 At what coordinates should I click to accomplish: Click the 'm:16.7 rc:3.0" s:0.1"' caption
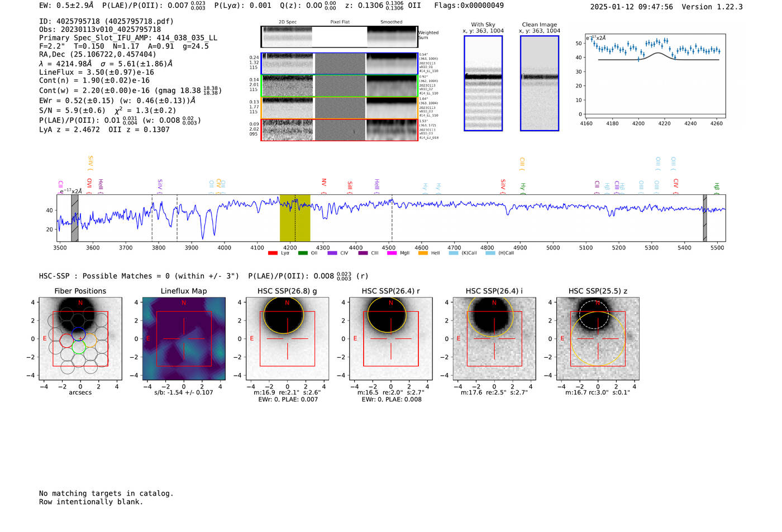pos(598,393)
